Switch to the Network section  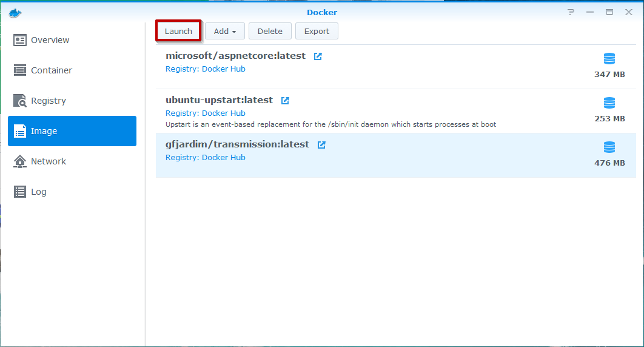pyautogui.click(x=72, y=161)
